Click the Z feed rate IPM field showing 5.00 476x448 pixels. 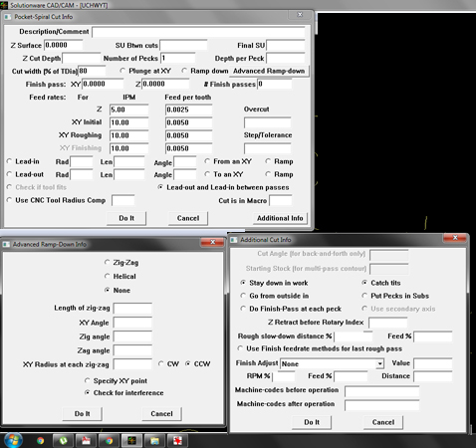(x=129, y=110)
